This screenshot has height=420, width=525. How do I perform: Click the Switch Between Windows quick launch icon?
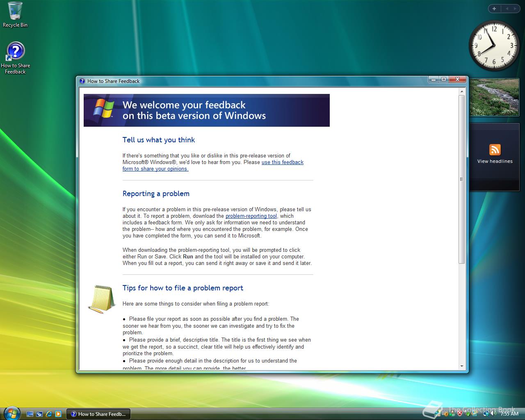pyautogui.click(x=39, y=414)
